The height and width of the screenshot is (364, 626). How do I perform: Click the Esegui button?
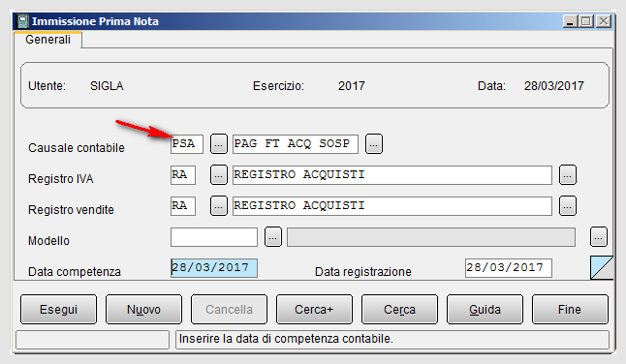(x=58, y=310)
